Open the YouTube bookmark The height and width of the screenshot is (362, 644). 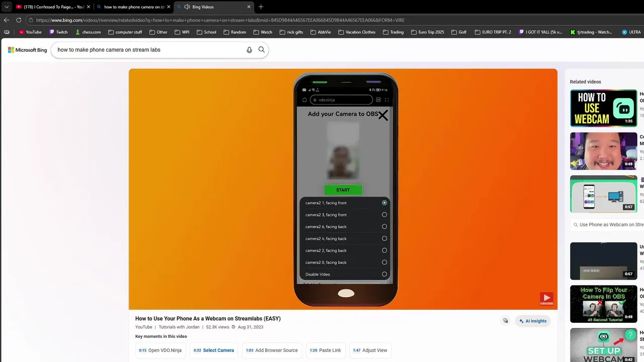[x=30, y=32]
